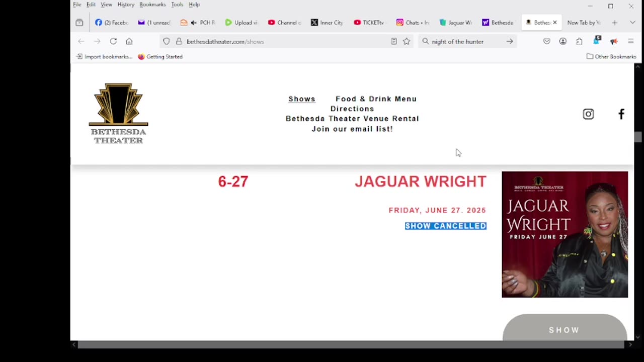Open the Instagram social icon
The width and height of the screenshot is (644, 362).
point(588,114)
